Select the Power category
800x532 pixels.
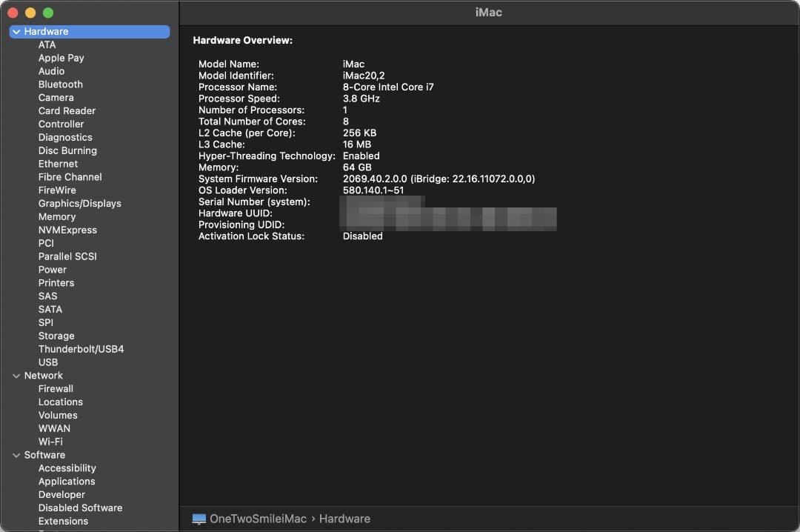click(x=52, y=270)
